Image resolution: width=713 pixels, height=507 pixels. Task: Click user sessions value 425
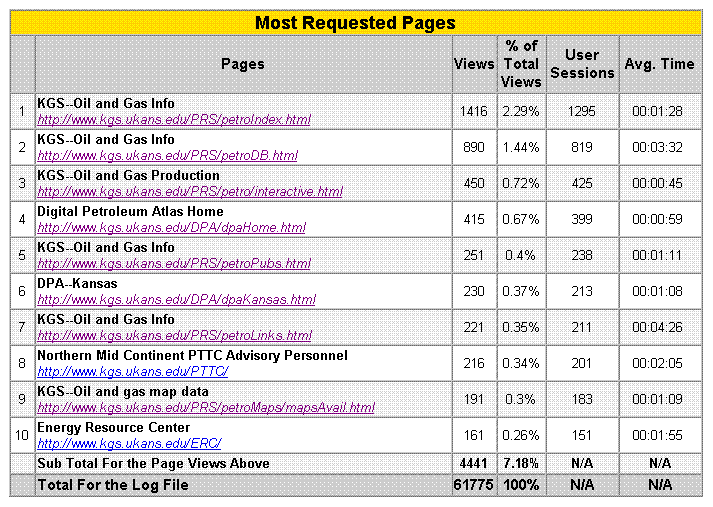click(x=582, y=183)
